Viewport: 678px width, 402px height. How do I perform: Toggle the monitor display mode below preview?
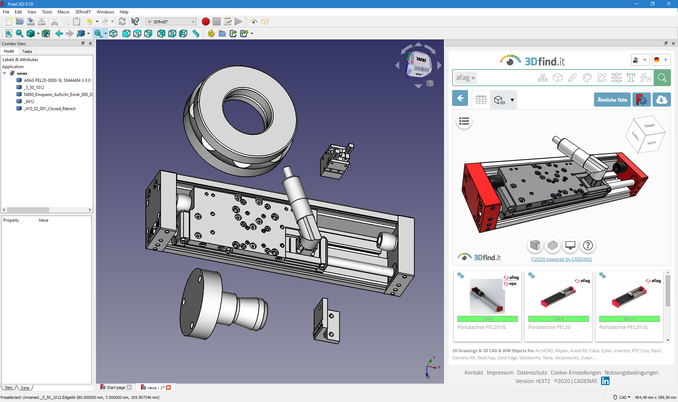click(x=570, y=246)
